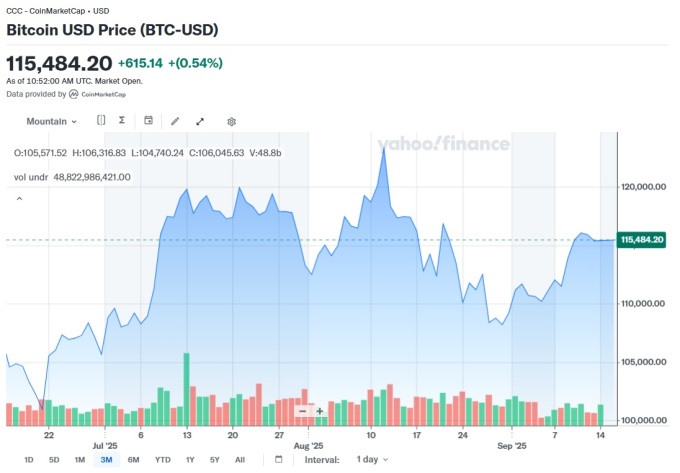Click the +(0.54%) percent change
The width and height of the screenshot is (680, 473).
[x=195, y=63]
